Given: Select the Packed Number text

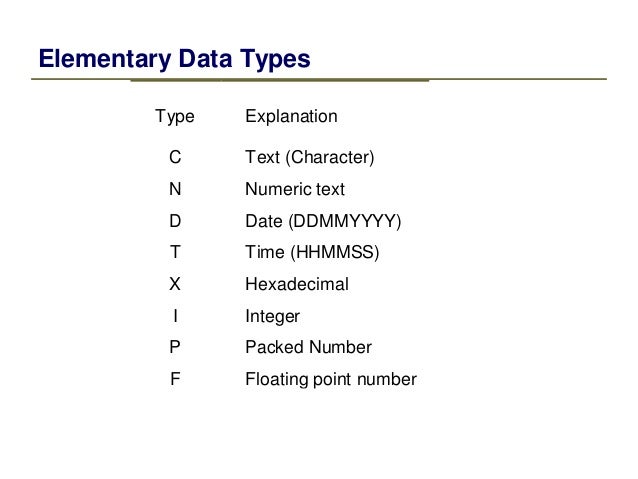Looking at the screenshot, I should tap(308, 347).
